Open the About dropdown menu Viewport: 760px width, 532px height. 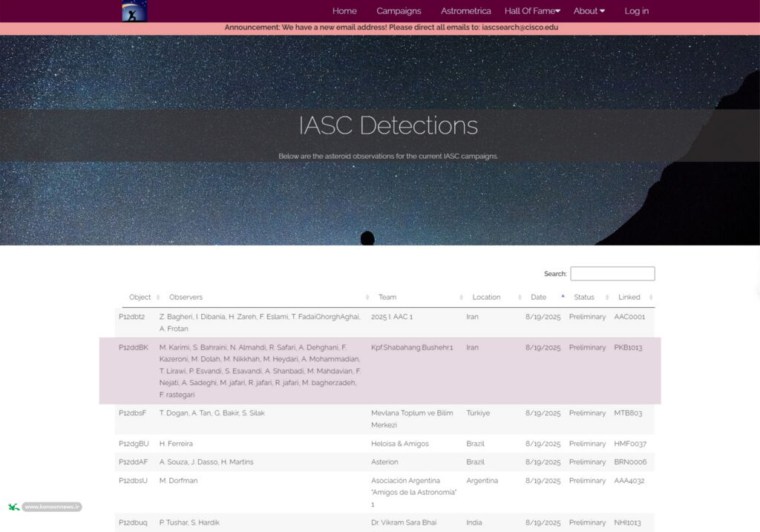[589, 11]
